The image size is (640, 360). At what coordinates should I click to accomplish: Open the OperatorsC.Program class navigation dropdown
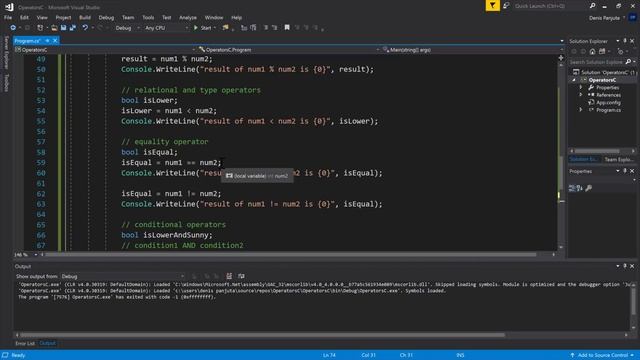(x=289, y=50)
